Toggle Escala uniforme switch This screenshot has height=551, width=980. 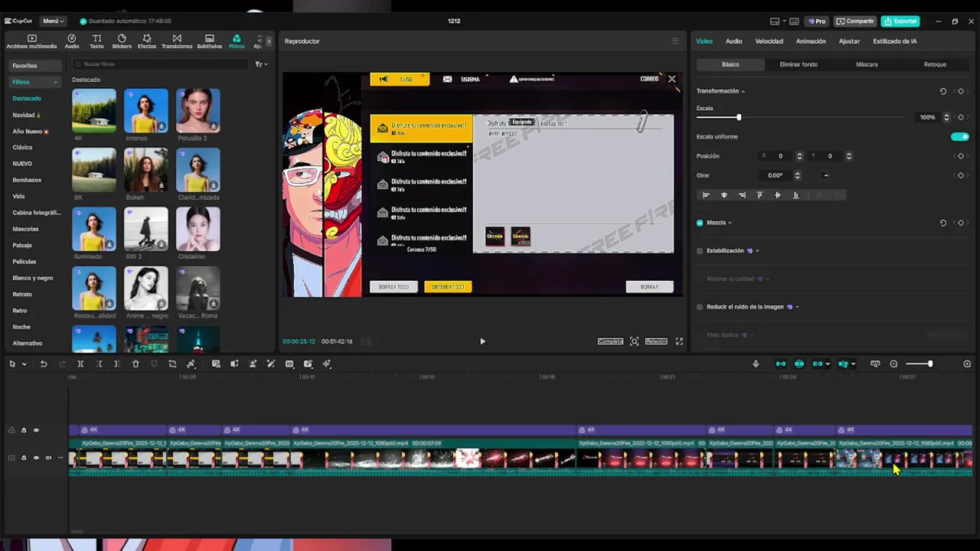(x=959, y=137)
